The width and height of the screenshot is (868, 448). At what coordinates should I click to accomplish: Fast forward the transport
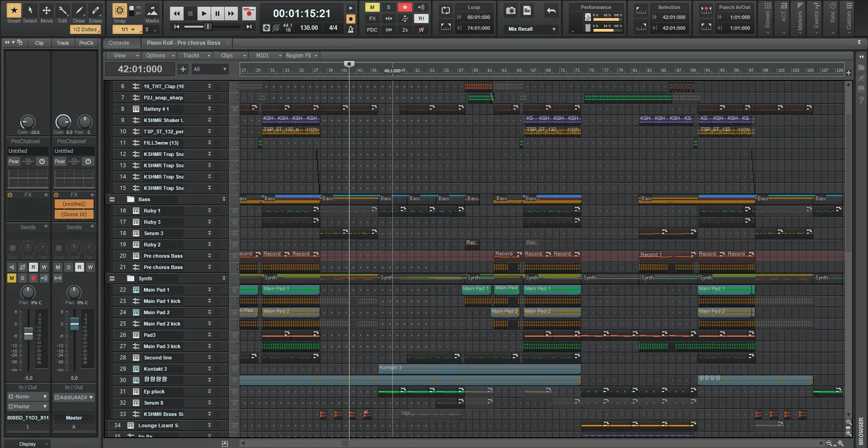tap(231, 13)
